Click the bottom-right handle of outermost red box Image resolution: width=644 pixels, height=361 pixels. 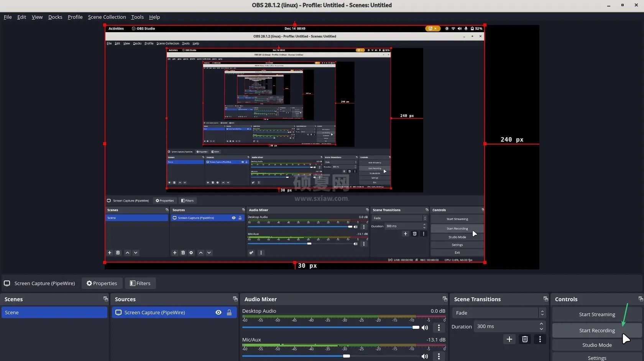click(x=485, y=263)
